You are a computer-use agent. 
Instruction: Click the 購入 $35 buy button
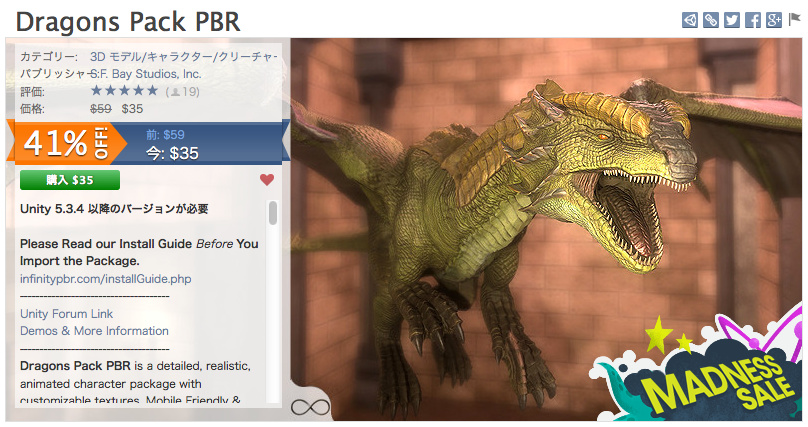click(70, 180)
